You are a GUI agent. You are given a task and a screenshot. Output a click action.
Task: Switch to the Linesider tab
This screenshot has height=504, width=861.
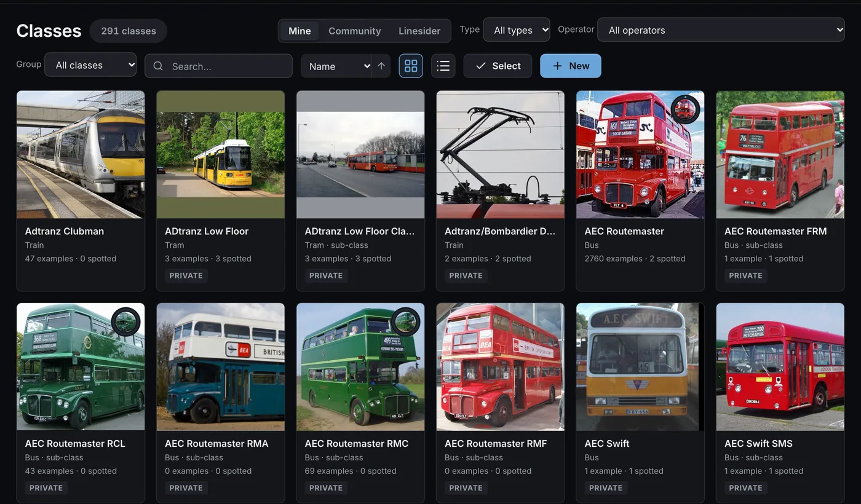coord(419,31)
